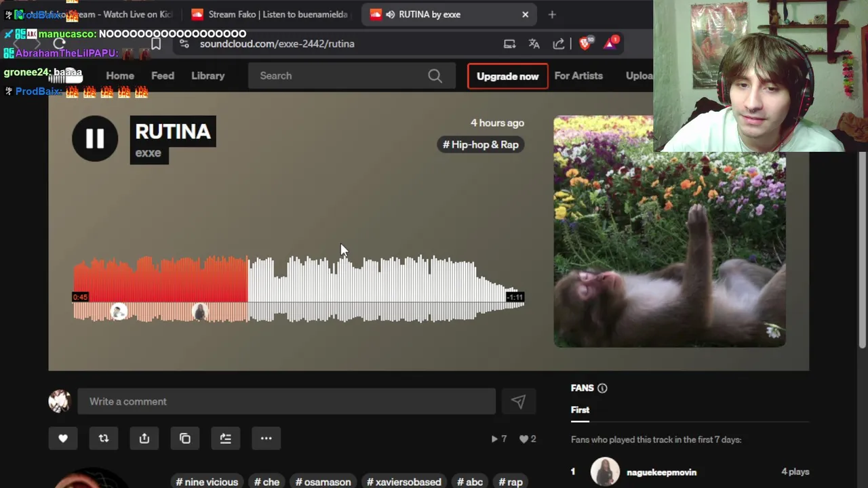Open the install app icon in address bar
The height and width of the screenshot is (488, 868).
(510, 43)
